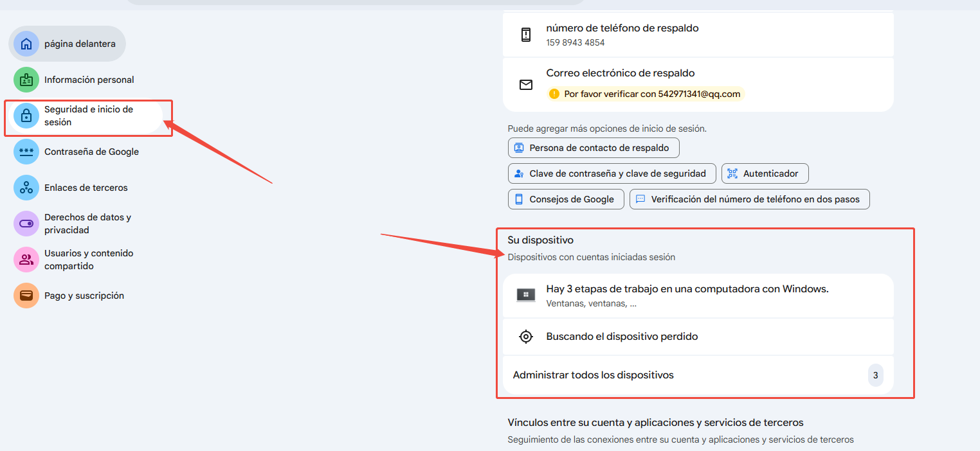Open Clave de contraseña y clave de seguridad
Screen dimensions: 980x451
[x=611, y=173]
